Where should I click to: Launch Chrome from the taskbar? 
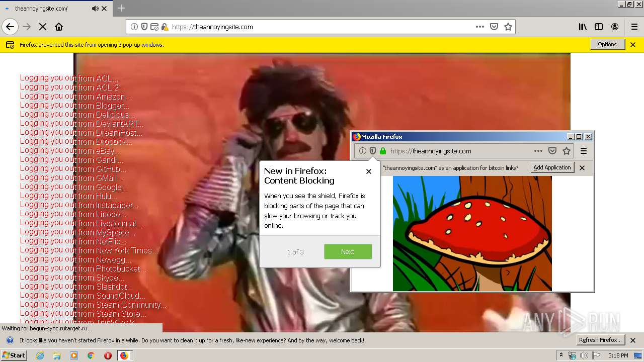[91, 355]
